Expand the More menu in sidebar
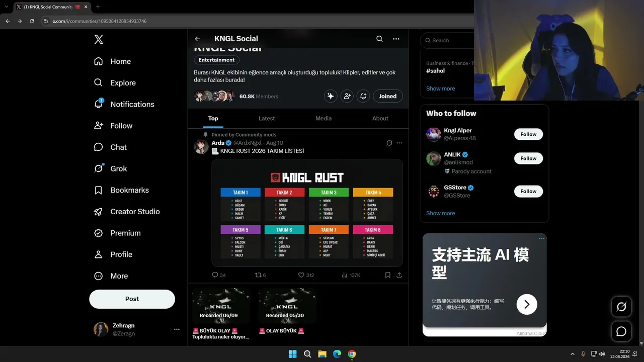 click(x=112, y=276)
